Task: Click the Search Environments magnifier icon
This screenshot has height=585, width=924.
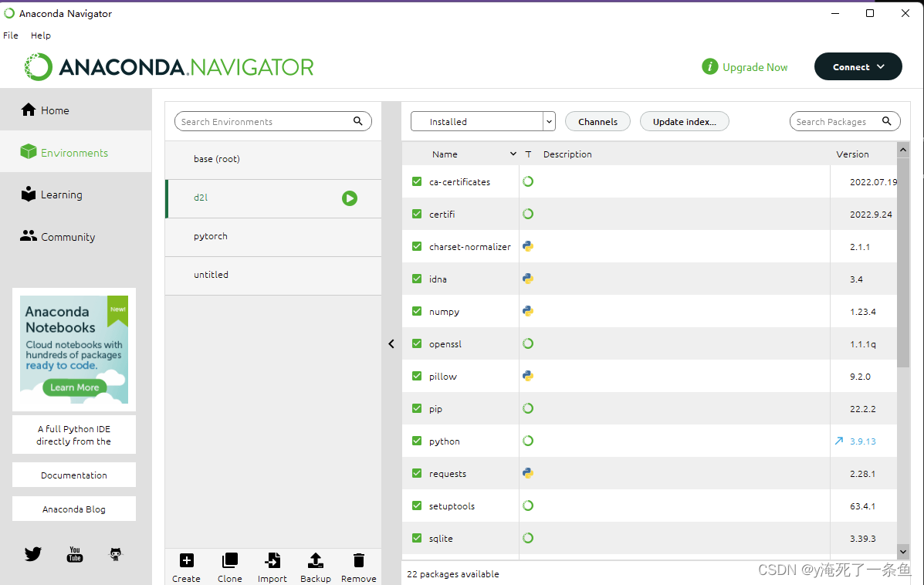Action: [357, 120]
